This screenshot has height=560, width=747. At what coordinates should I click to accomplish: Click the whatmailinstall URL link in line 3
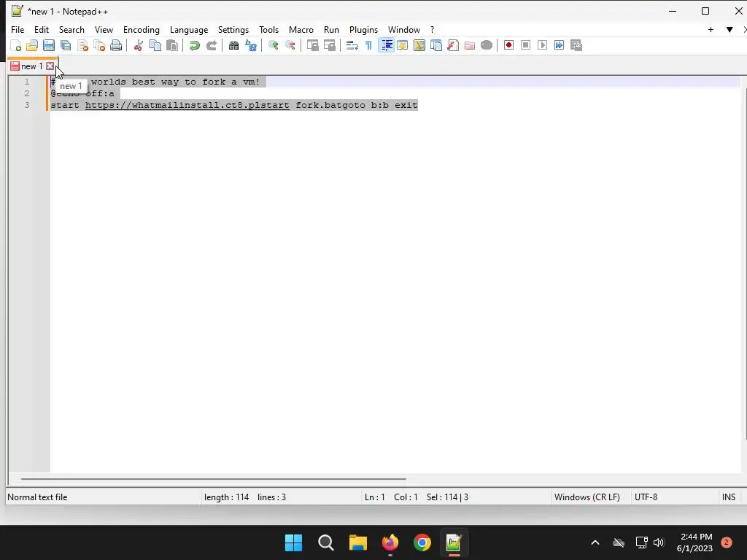[187, 105]
